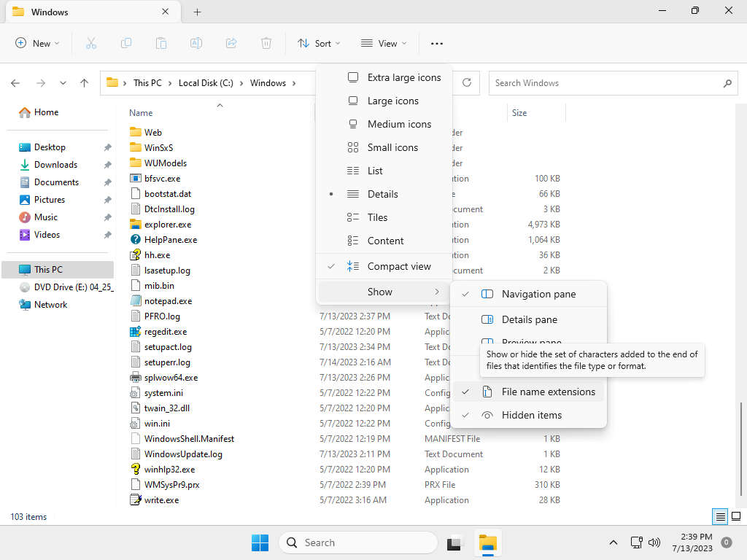Go forward with the right arrow
The width and height of the screenshot is (747, 560).
[41, 83]
